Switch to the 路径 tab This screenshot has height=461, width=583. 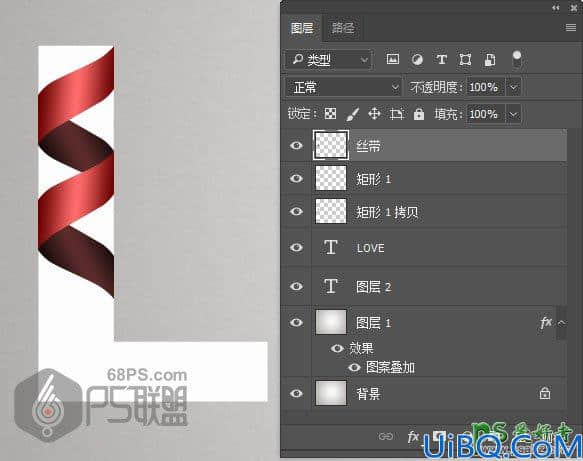click(342, 28)
